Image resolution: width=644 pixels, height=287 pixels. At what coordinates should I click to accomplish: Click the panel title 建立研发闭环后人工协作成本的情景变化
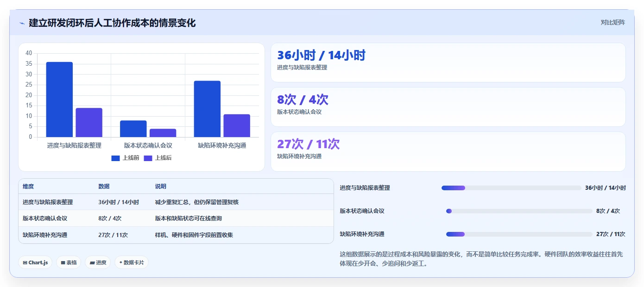pos(112,23)
